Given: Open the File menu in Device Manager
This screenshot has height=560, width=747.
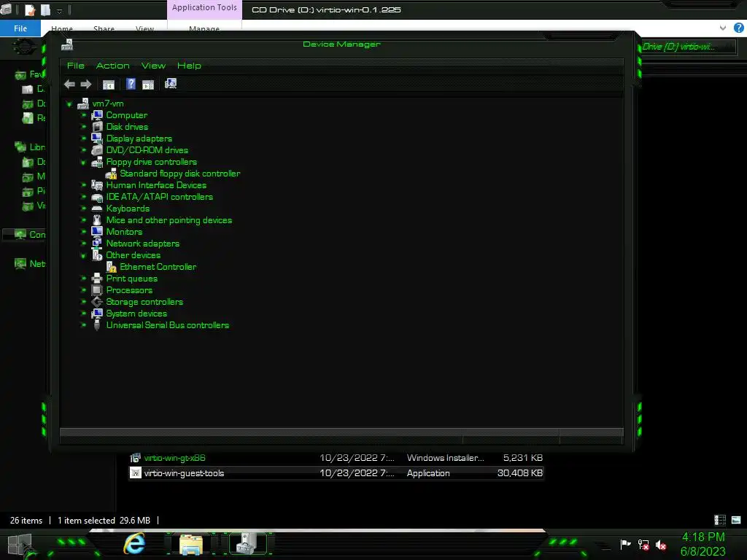Looking at the screenshot, I should tap(76, 66).
